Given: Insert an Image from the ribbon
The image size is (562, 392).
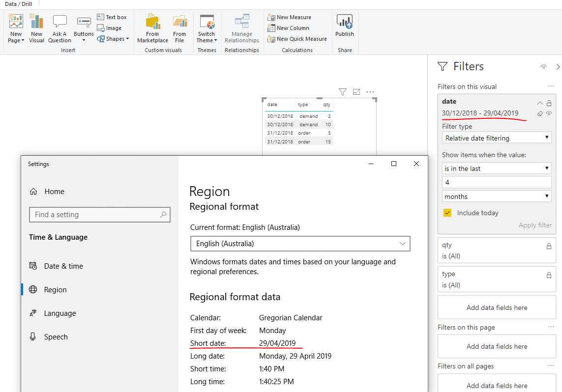Looking at the screenshot, I should coord(109,28).
